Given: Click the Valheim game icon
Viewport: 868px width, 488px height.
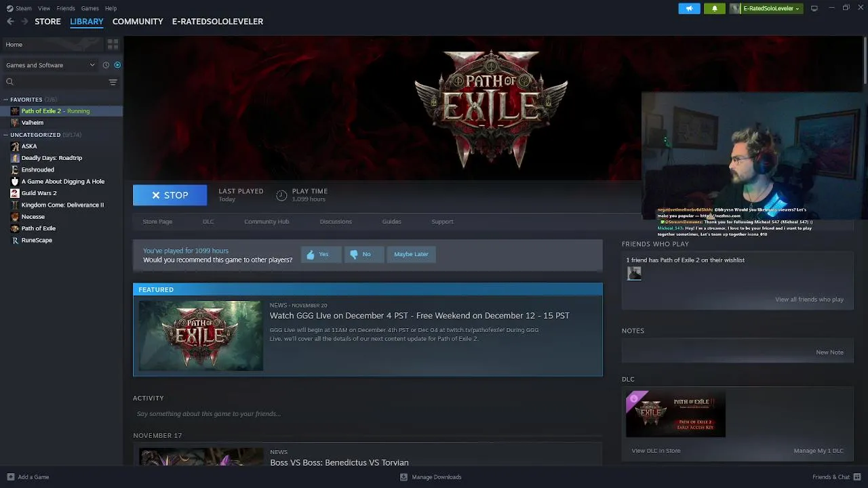Looking at the screenshot, I should click(x=15, y=123).
